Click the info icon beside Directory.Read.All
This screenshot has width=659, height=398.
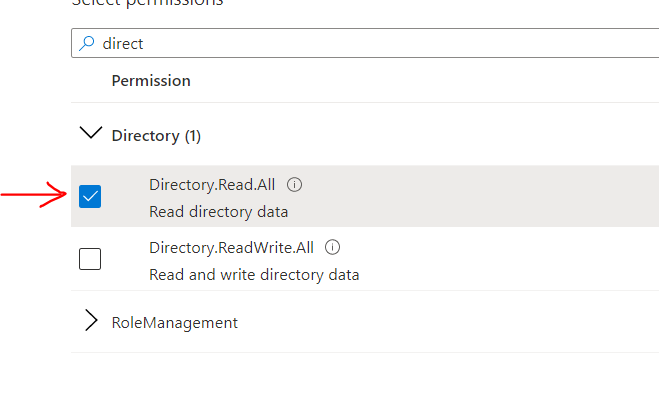[x=294, y=185]
